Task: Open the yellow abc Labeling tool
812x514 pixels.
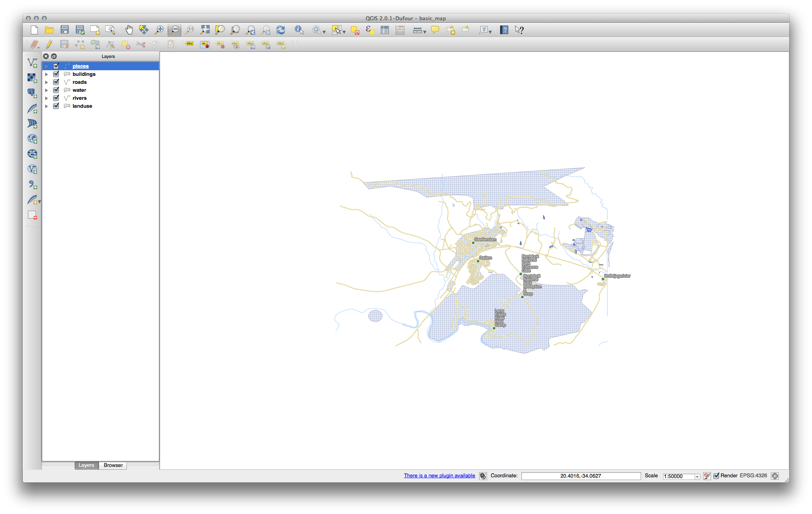Action: pyautogui.click(x=190, y=44)
